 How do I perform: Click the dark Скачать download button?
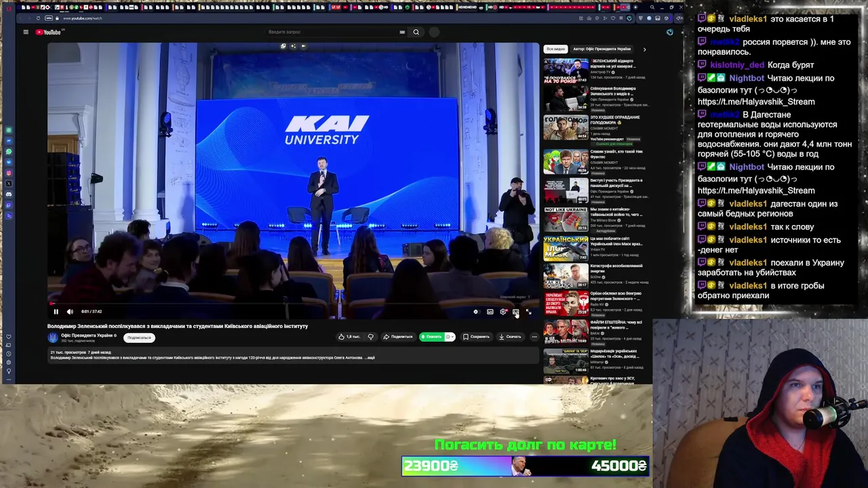510,337
